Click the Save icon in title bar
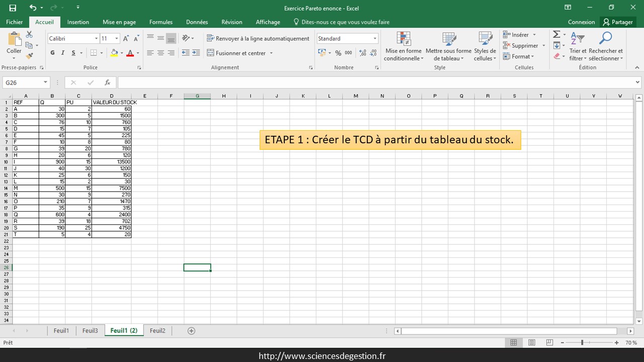Screen dimensions: 644x362 tap(13, 8)
